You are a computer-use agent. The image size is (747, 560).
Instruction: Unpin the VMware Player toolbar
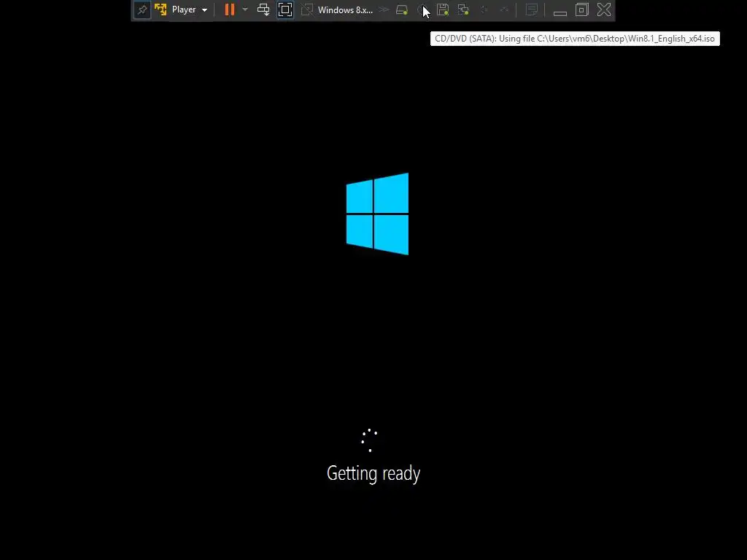point(142,10)
